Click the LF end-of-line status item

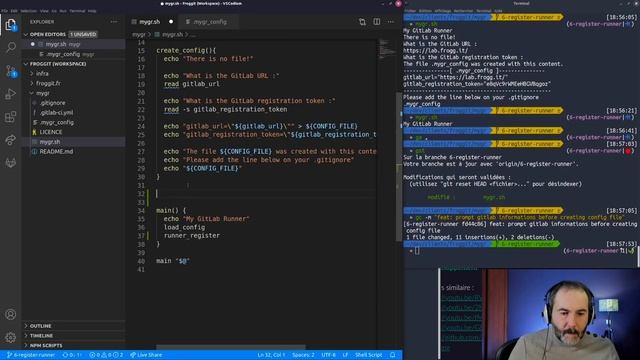pyautogui.click(x=345, y=355)
